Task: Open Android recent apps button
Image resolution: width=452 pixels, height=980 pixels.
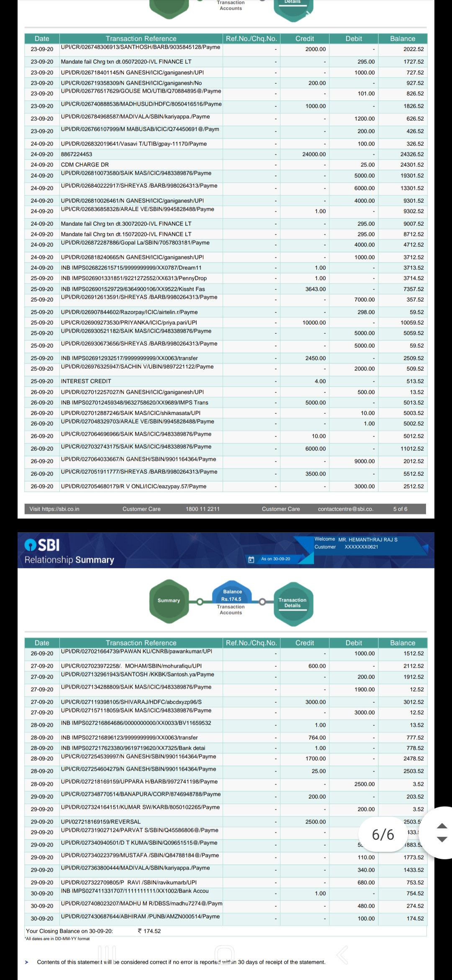Action: [107, 955]
